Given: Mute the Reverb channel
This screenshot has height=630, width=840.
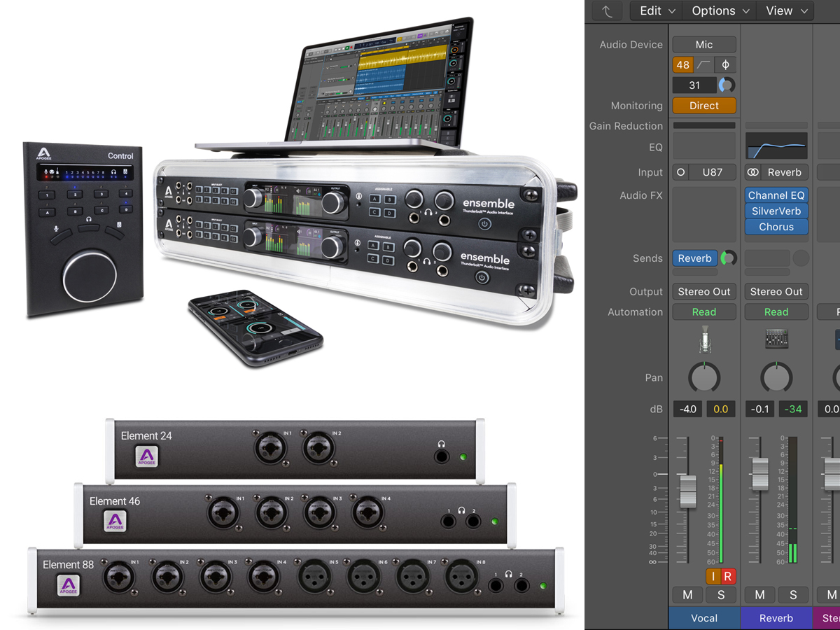Looking at the screenshot, I should (x=760, y=595).
